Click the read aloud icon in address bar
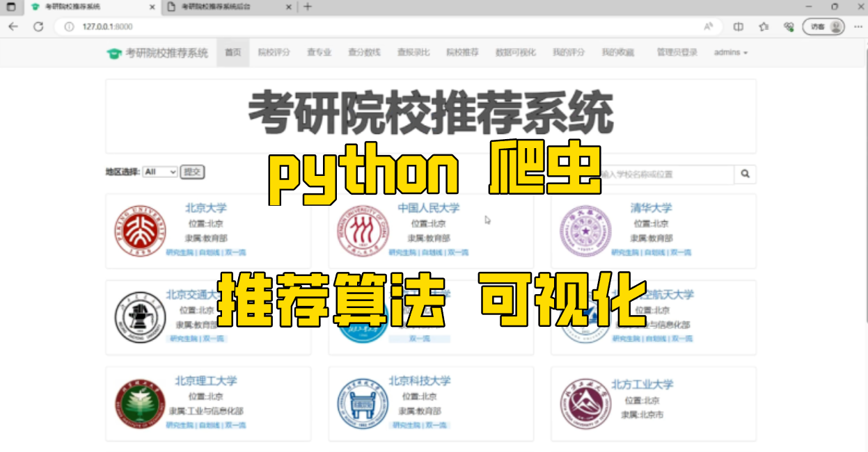Image resolution: width=868 pixels, height=452 pixels. [x=708, y=26]
